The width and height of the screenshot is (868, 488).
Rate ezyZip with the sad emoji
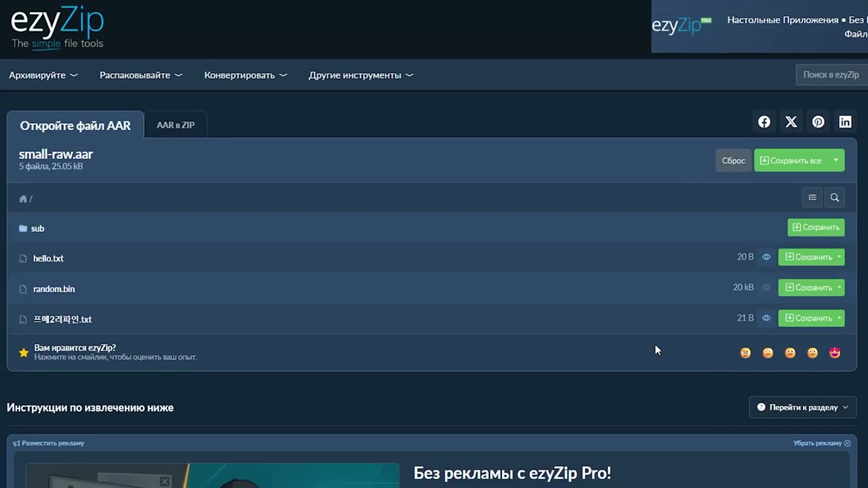[x=768, y=353]
